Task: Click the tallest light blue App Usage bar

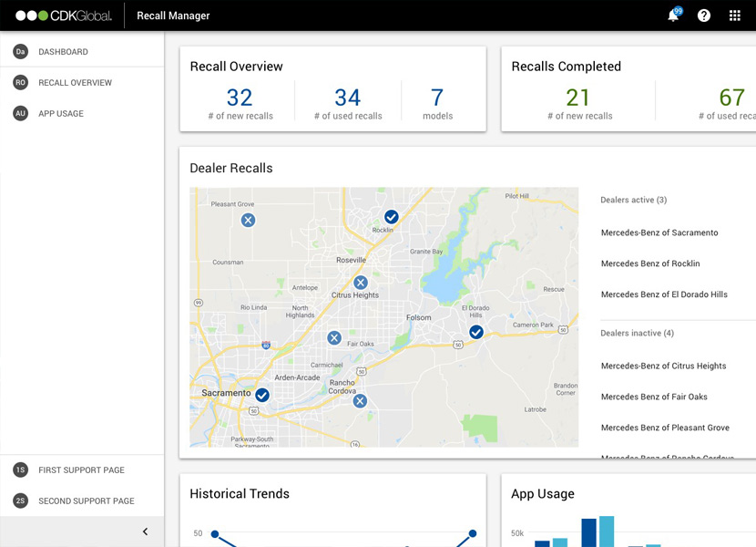Action: 607,532
